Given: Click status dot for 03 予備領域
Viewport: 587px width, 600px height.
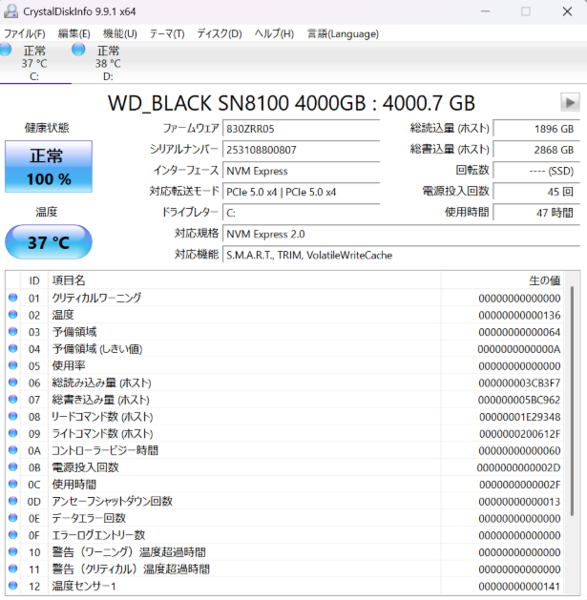Looking at the screenshot, I should [13, 331].
